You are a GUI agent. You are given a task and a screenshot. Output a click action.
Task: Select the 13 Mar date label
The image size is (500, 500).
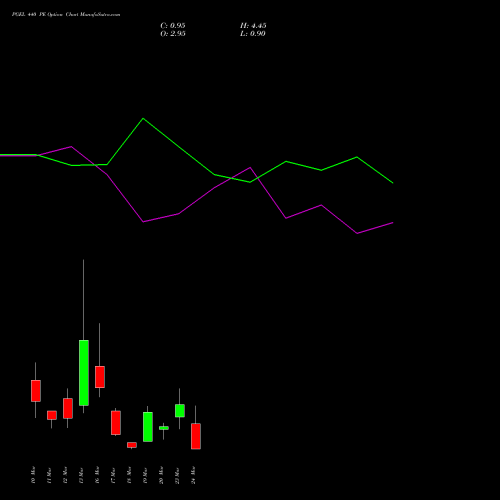tap(81, 475)
